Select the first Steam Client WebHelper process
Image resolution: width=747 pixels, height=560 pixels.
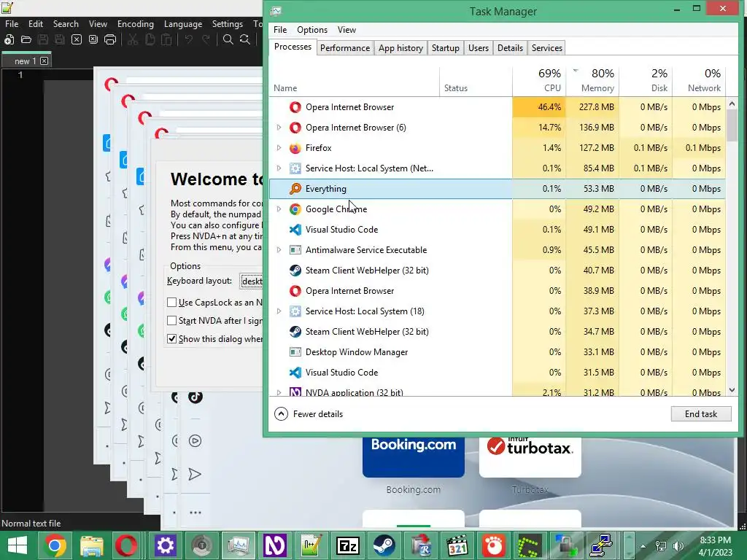[498, 271]
